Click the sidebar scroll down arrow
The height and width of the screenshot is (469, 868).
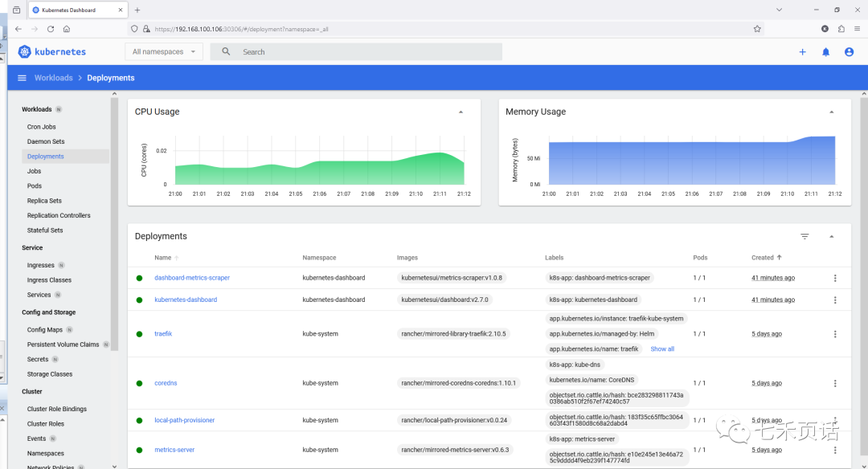[115, 466]
